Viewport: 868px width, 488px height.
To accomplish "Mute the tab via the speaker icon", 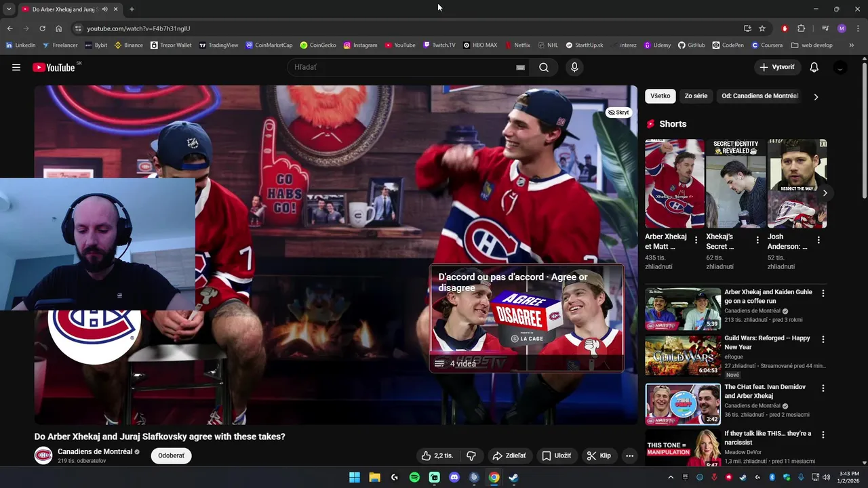I will pos(104,9).
